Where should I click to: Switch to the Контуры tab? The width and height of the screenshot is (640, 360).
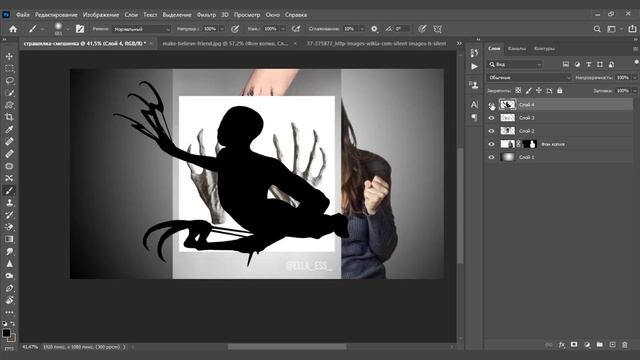pos(544,49)
